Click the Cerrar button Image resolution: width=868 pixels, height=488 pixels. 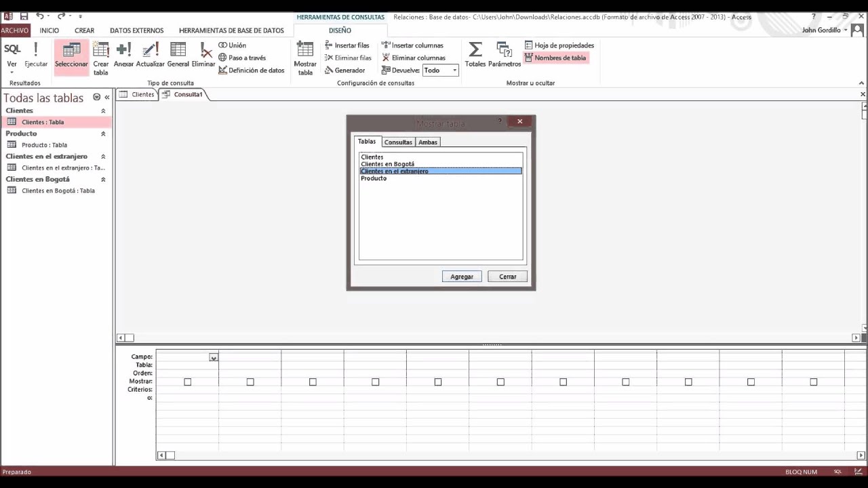[x=508, y=277]
